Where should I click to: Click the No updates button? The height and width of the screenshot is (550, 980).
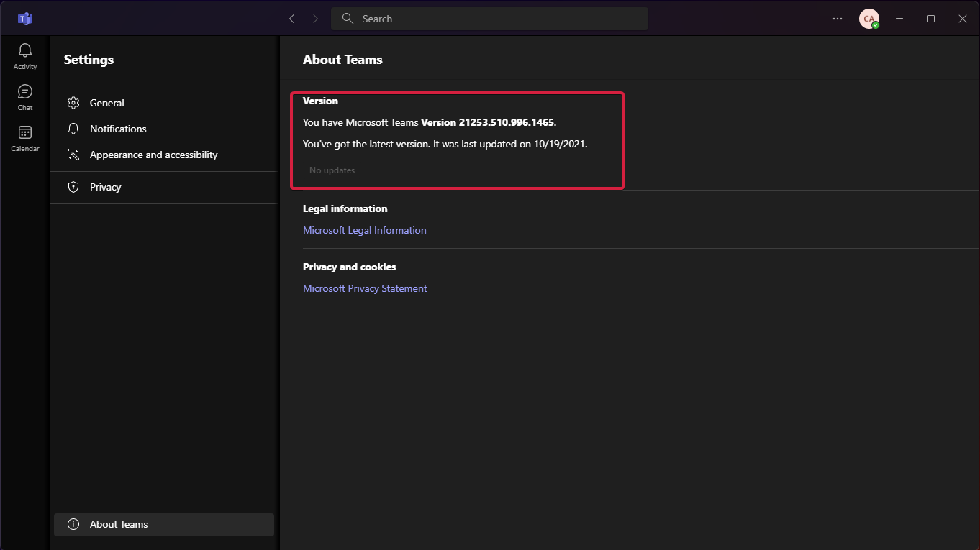point(332,170)
